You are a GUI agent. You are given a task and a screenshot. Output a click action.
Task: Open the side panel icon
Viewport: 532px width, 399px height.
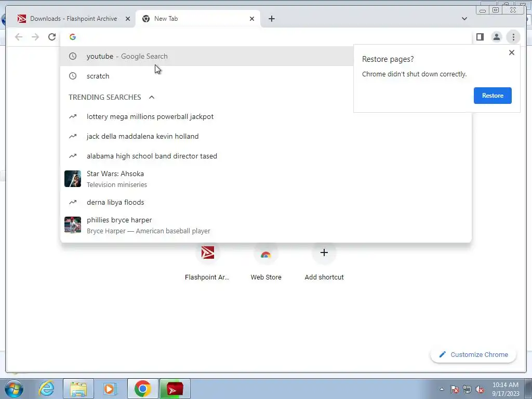tap(480, 37)
